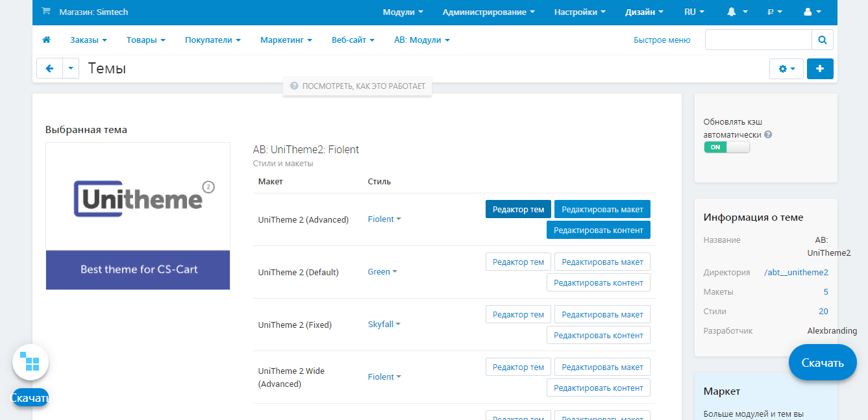The width and height of the screenshot is (868, 420).
Task: Click the Стили count 20 link
Action: click(823, 312)
